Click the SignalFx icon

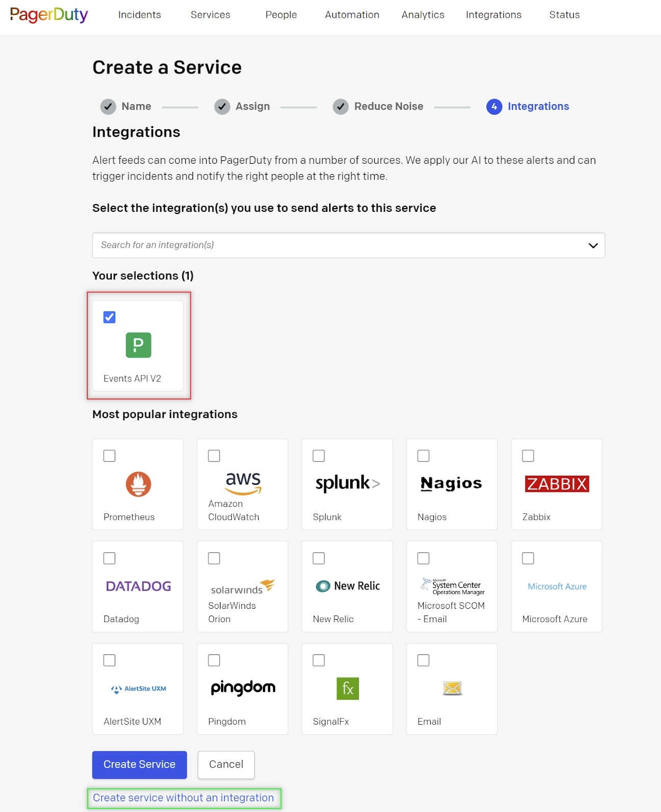pyautogui.click(x=347, y=688)
